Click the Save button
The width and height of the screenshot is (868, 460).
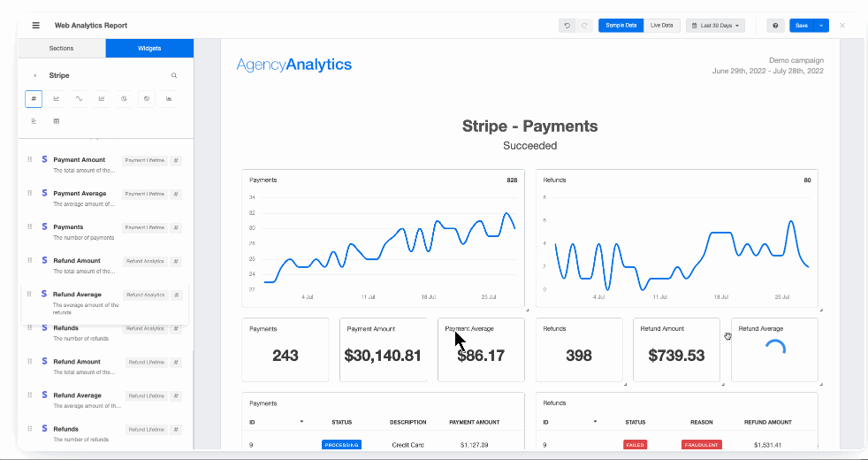802,26
